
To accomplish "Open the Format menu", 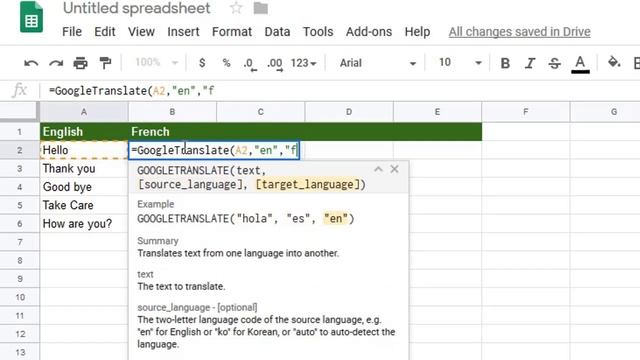I will coord(232,32).
